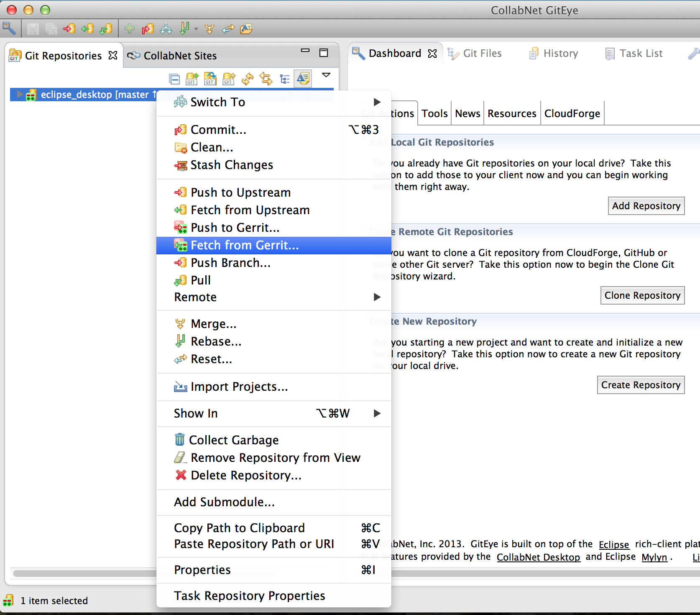Click the Clone Git Repository icon
Screen dimensions: 700x615
(x=210, y=79)
